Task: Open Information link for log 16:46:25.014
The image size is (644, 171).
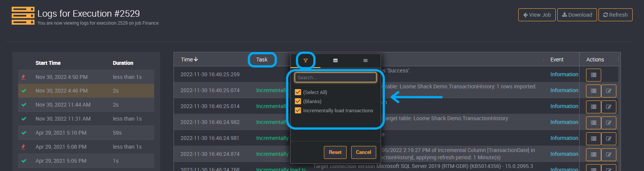Action: click(x=564, y=106)
